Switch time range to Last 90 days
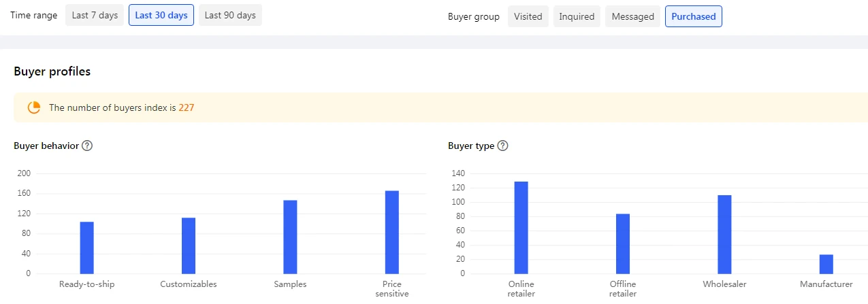This screenshot has height=304, width=868. coord(230,15)
